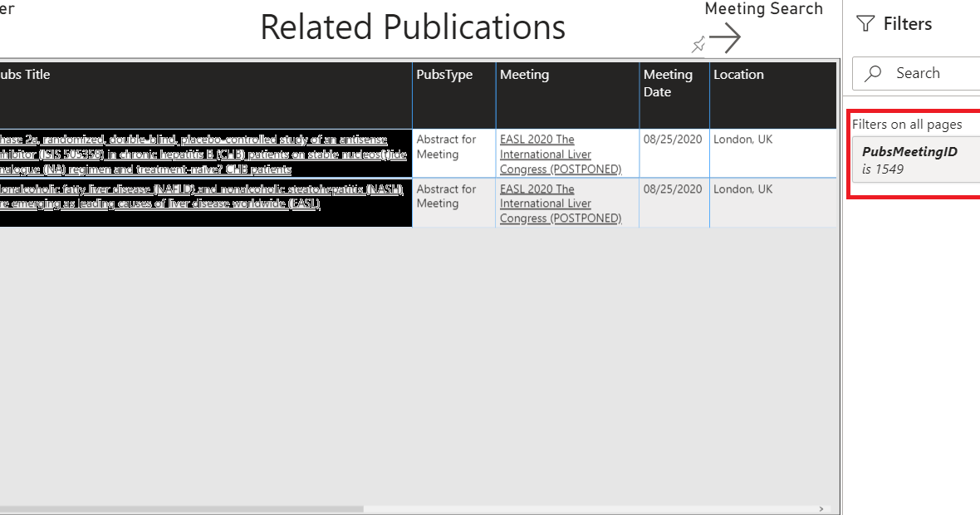This screenshot has height=515, width=980.
Task: Click the right arrow of the horizontal scrollbar
Action: [x=821, y=508]
